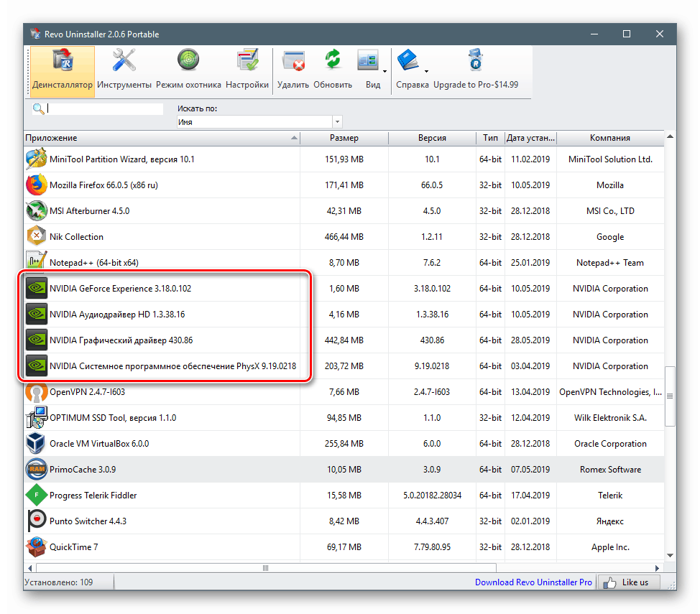Select 'NVIDIA Графический драйвер 430.86' text
Viewport: 700px width, 614px height.
tap(121, 340)
